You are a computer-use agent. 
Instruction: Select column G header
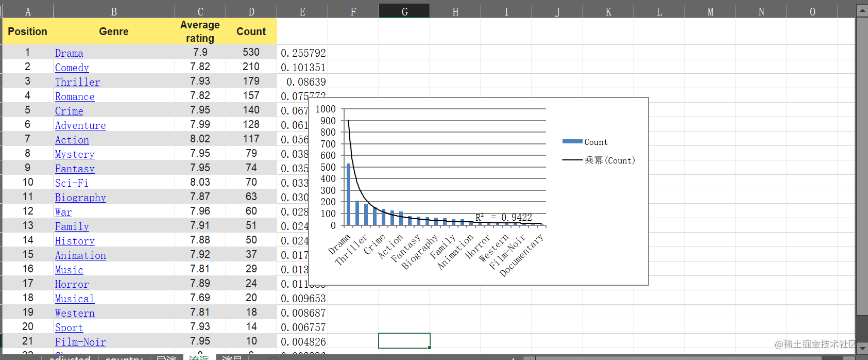point(404,11)
